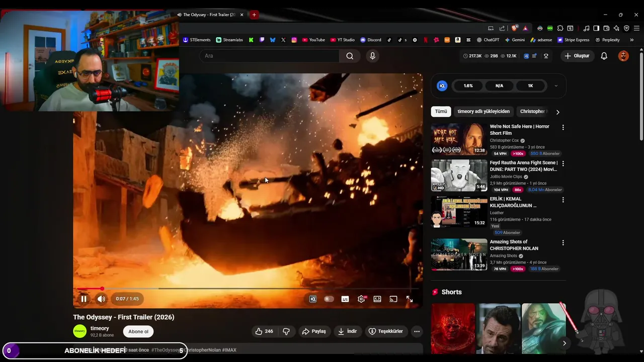Open the Netflix bookmark icon
Screen dimensions: 644x362
426,40
